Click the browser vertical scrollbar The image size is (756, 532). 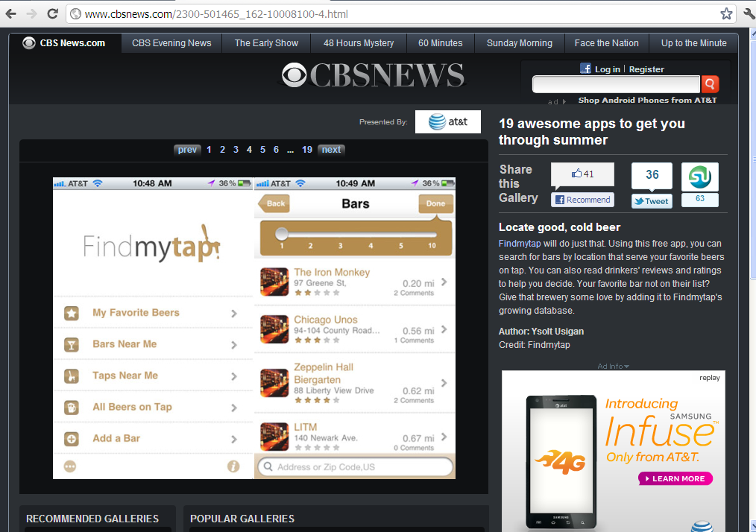pyautogui.click(x=752, y=279)
